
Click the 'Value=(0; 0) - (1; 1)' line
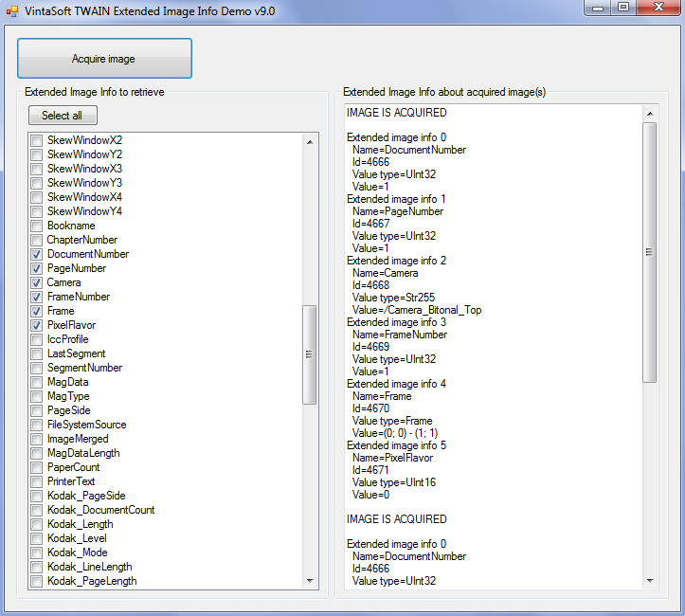(395, 433)
